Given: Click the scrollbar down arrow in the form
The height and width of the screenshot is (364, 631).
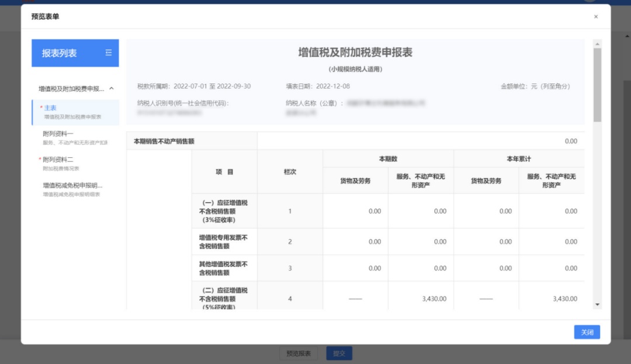Looking at the screenshot, I should coord(597,304).
